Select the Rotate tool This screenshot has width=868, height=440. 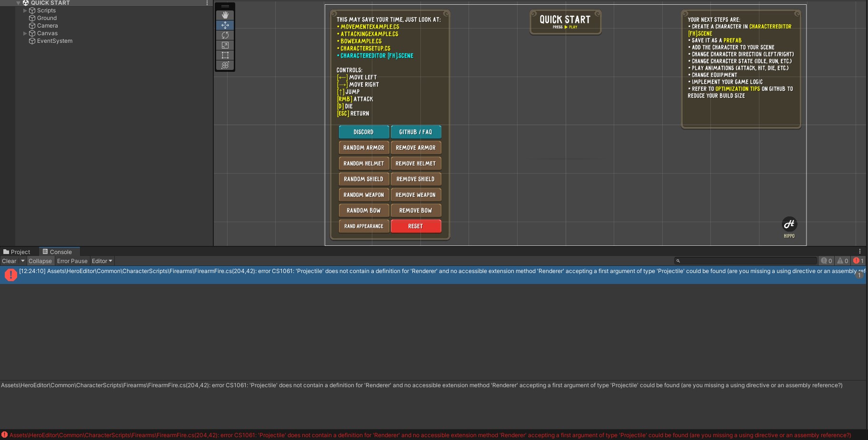tap(224, 35)
